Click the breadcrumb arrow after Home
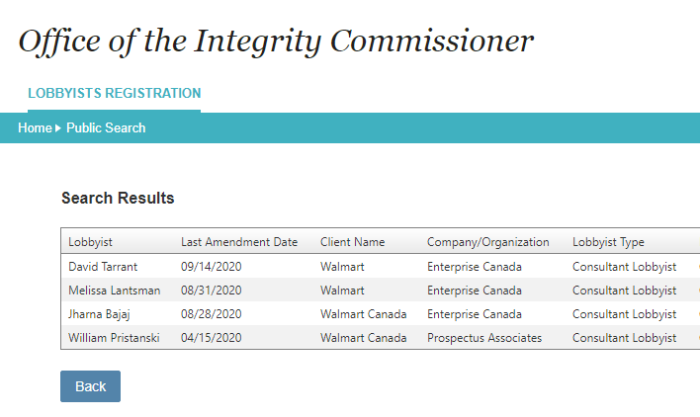The height and width of the screenshot is (417, 700). pos(58,128)
